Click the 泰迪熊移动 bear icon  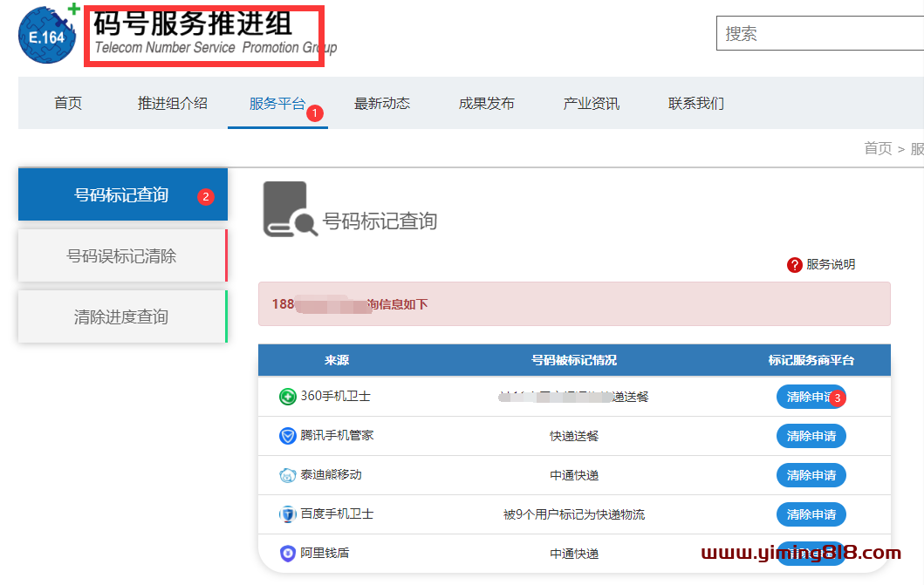(x=287, y=475)
